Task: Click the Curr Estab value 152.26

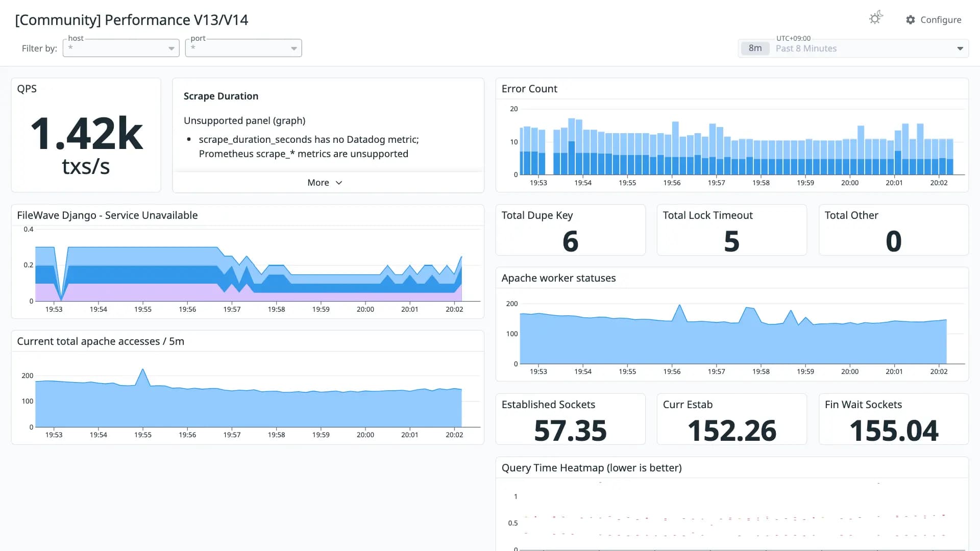Action: (731, 431)
